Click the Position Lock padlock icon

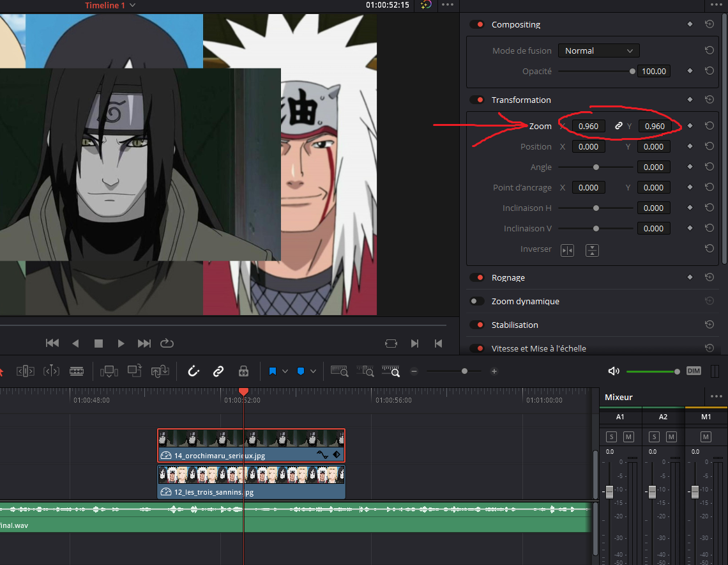243,371
